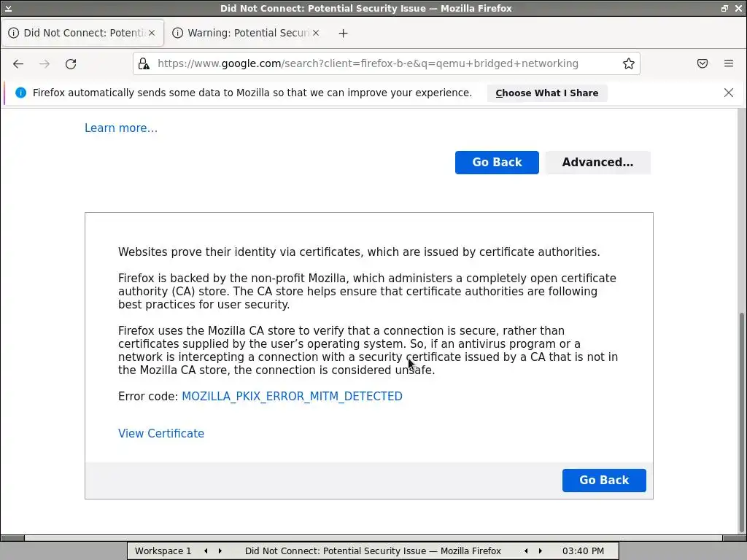
Task: Click the lock warning icon in address bar
Action: coord(144,63)
